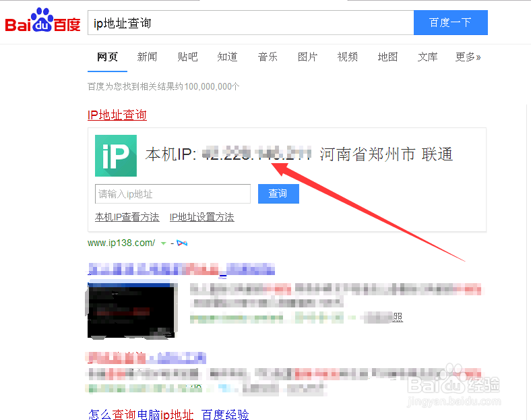Open the IP地址设置方法 link
531x420 pixels.
pos(202,217)
